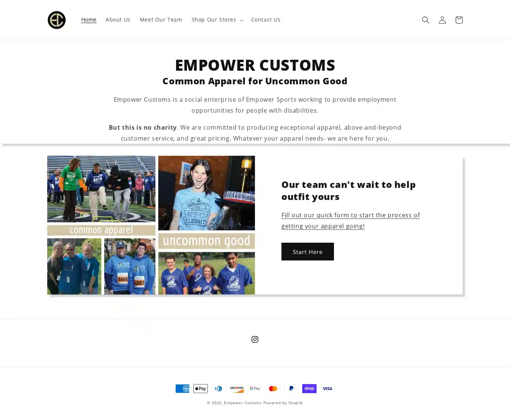Follow the quick form apparel link
The height and width of the screenshot is (420, 510).
point(351,220)
